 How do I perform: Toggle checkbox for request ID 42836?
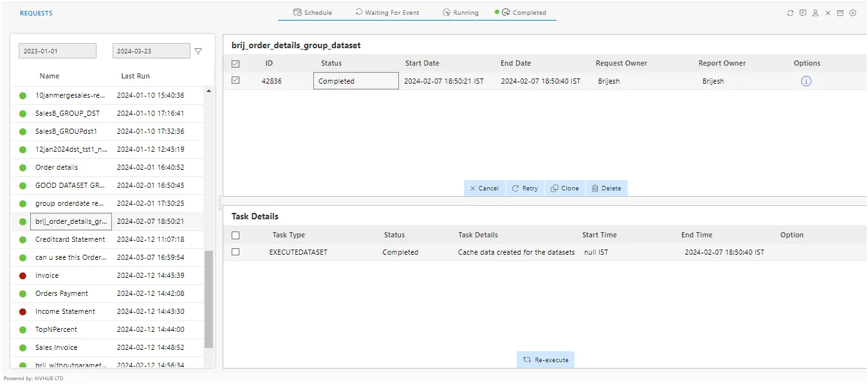[x=235, y=80]
